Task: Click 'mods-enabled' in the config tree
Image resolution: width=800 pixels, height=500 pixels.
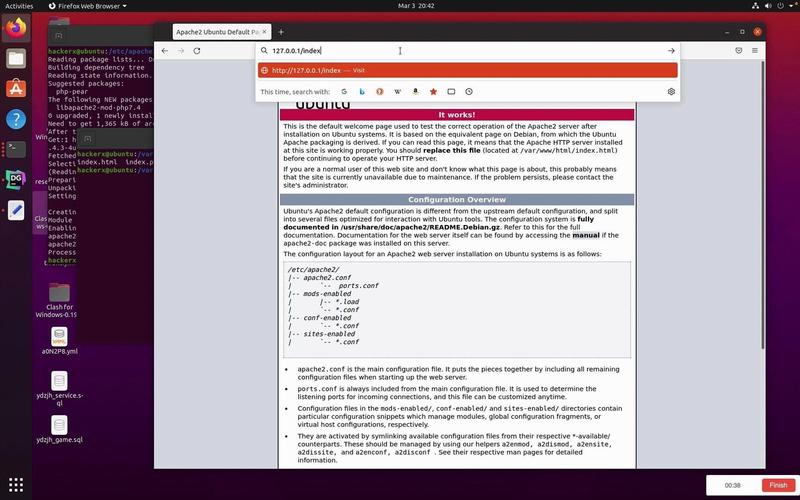Action: click(327, 294)
